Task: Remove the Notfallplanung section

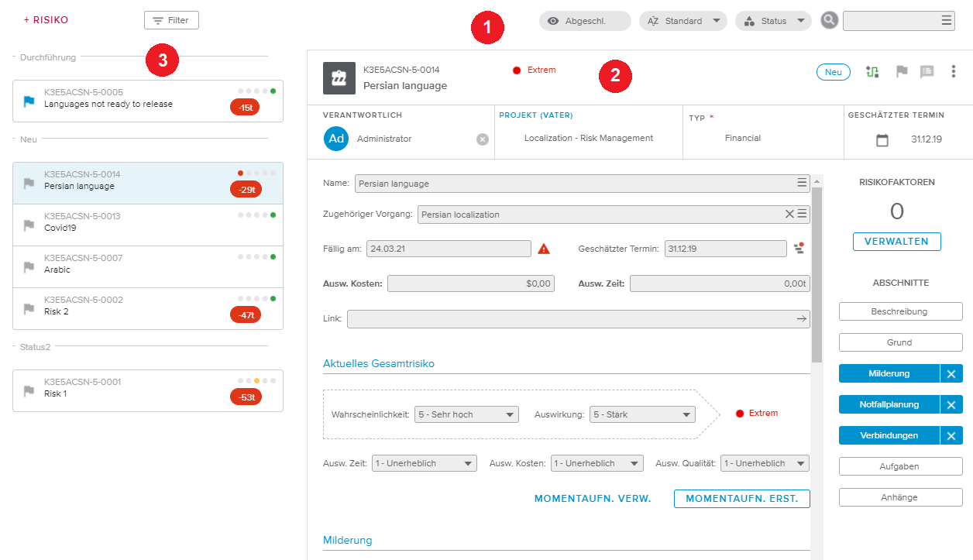Action: pyautogui.click(x=951, y=404)
